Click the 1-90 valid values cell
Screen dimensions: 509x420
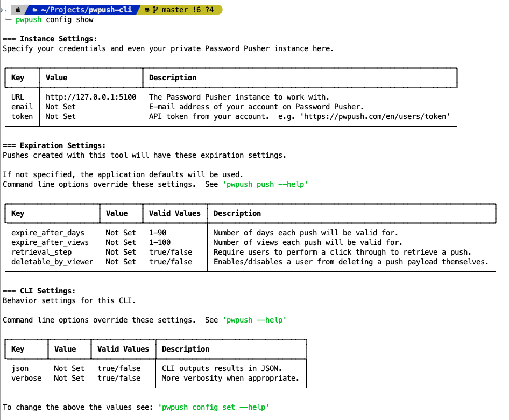(158, 233)
